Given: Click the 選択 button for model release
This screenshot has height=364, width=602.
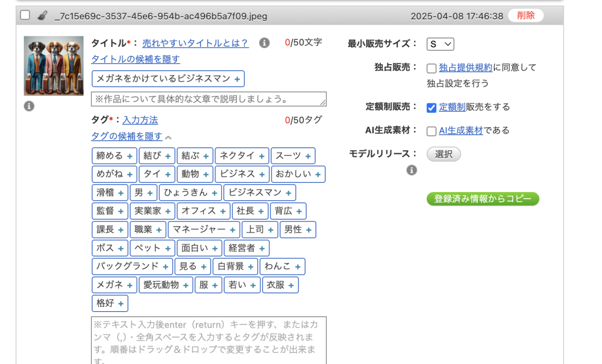Looking at the screenshot, I should [443, 154].
